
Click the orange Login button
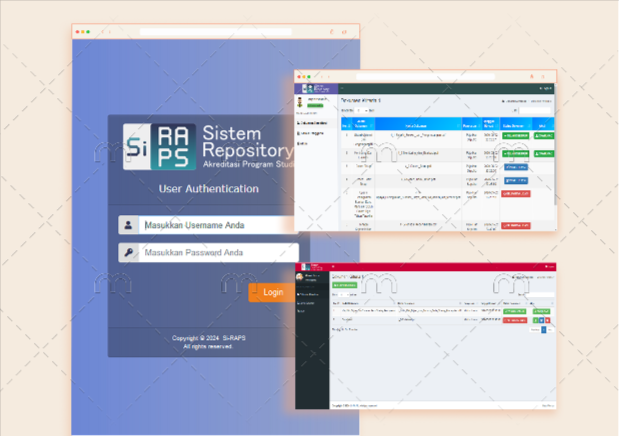272,292
